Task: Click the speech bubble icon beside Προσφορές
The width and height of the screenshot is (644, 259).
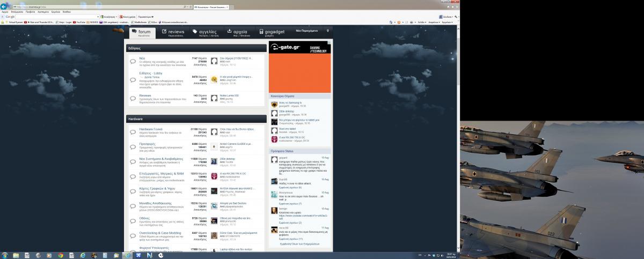Action: tap(133, 146)
